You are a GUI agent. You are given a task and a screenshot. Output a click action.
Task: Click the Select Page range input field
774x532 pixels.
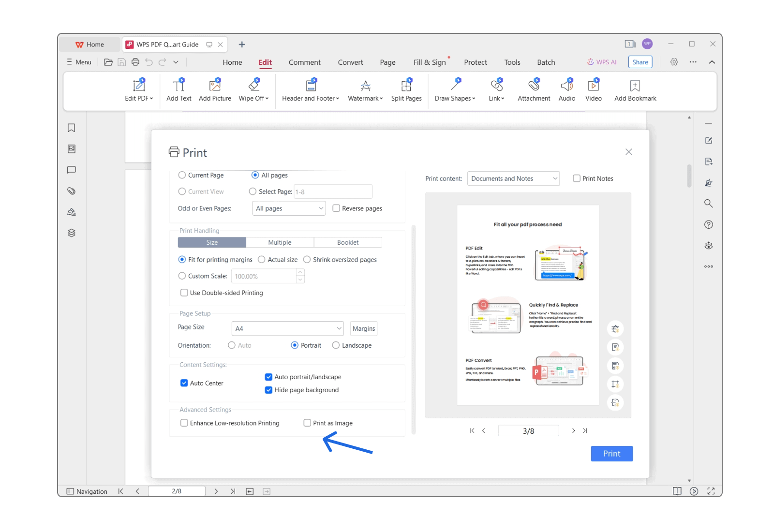333,192
